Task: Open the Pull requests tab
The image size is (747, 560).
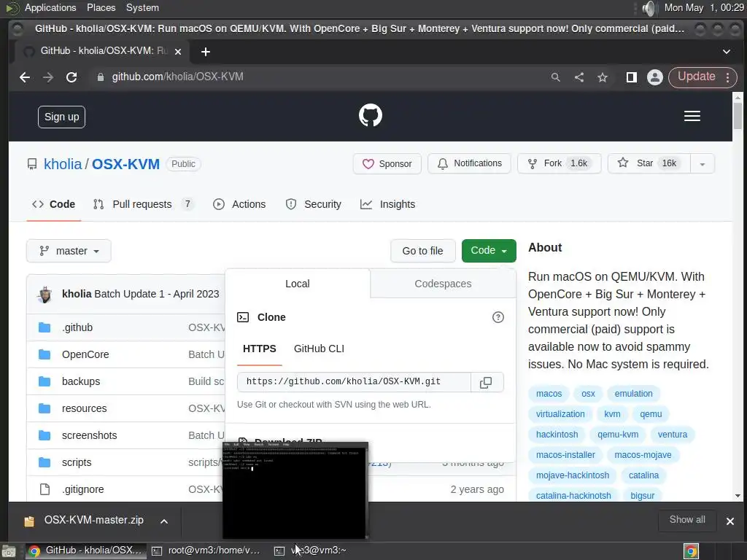Action: pyautogui.click(x=143, y=204)
